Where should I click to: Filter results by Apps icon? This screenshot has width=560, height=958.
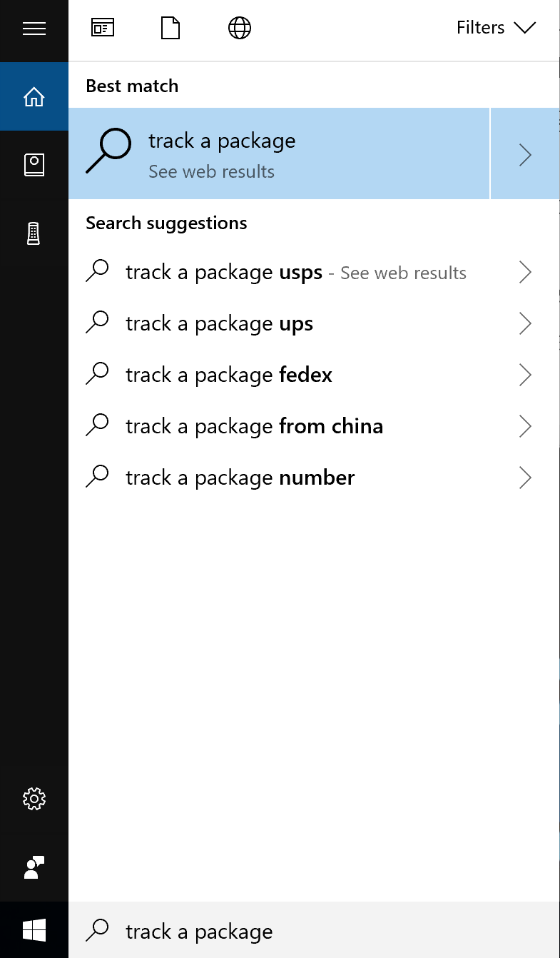click(x=103, y=29)
